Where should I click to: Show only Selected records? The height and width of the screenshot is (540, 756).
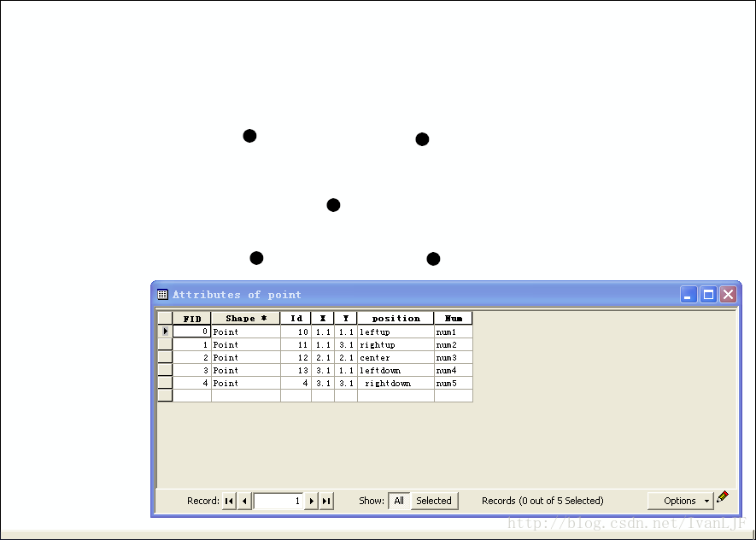[x=434, y=501]
